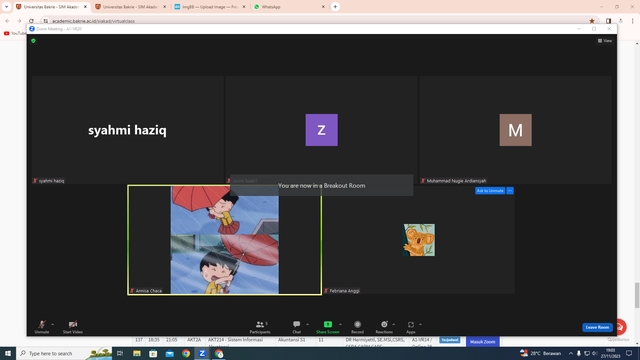Unmute the microphone in Zoom
Screen dimensions: 640x360
point(42,327)
